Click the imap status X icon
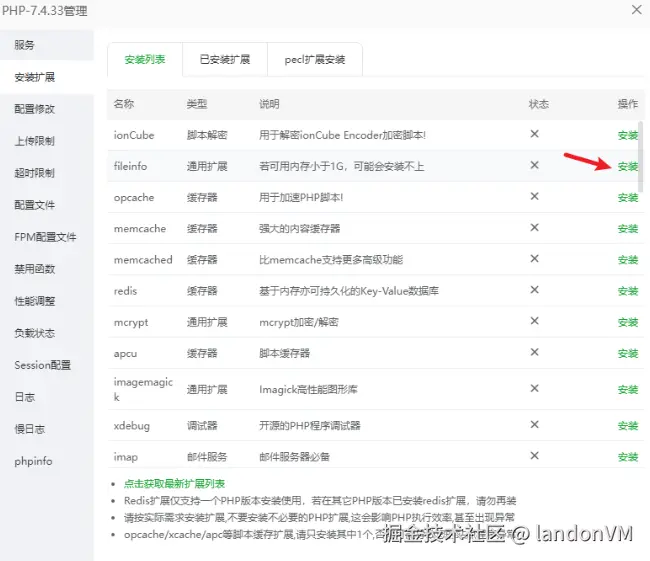The width and height of the screenshot is (650, 561). pyautogui.click(x=535, y=456)
